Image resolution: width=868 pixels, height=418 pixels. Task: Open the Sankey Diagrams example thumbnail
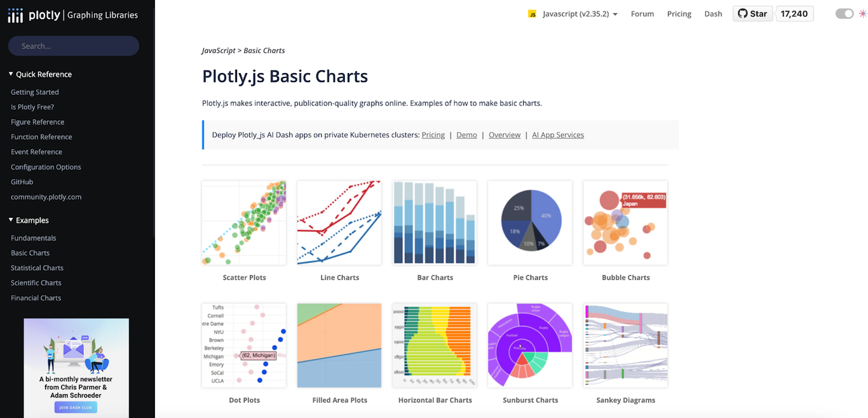pos(625,345)
